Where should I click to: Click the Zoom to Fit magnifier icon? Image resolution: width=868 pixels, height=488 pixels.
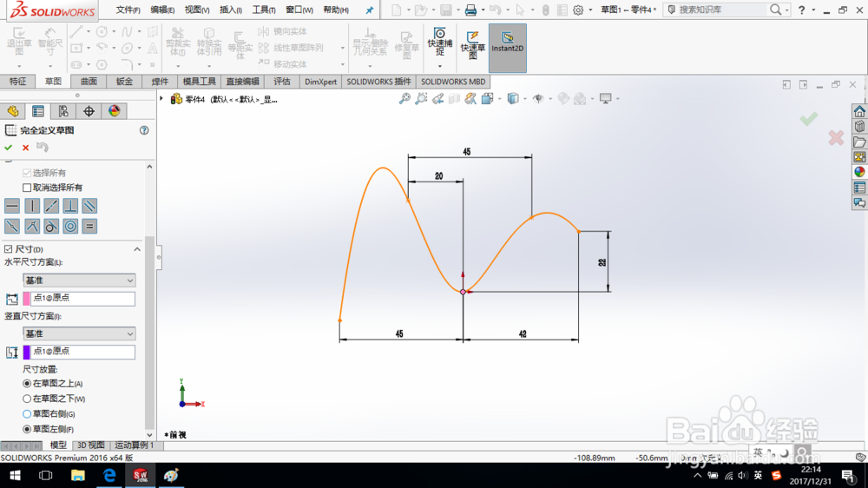(x=404, y=99)
